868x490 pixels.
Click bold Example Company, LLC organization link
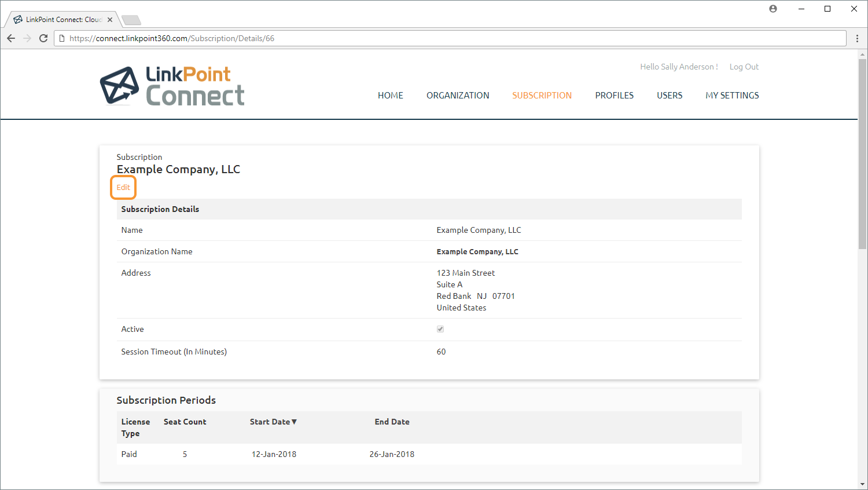[477, 251]
